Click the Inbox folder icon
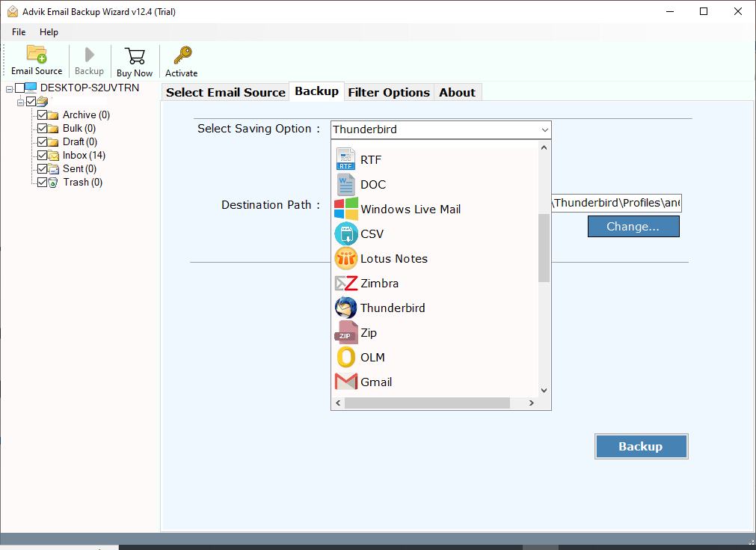 tap(53, 156)
